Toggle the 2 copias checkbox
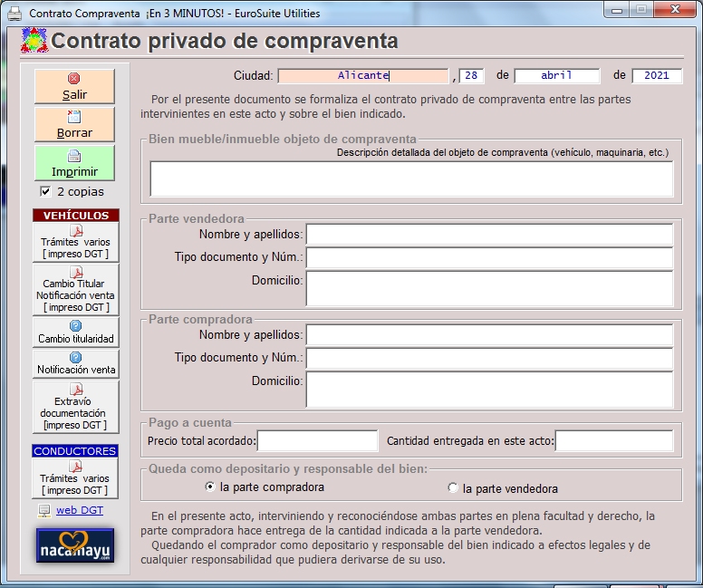The height and width of the screenshot is (588, 703). (45, 192)
